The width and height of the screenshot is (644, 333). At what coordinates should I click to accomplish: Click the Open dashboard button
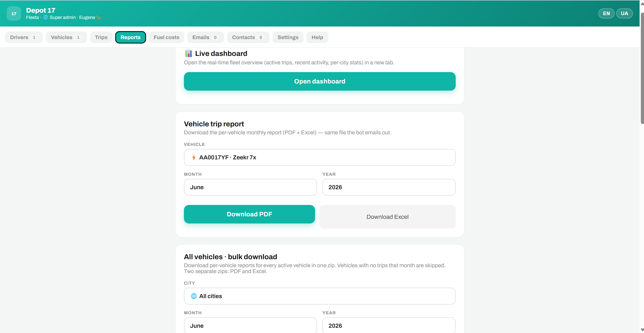click(319, 81)
